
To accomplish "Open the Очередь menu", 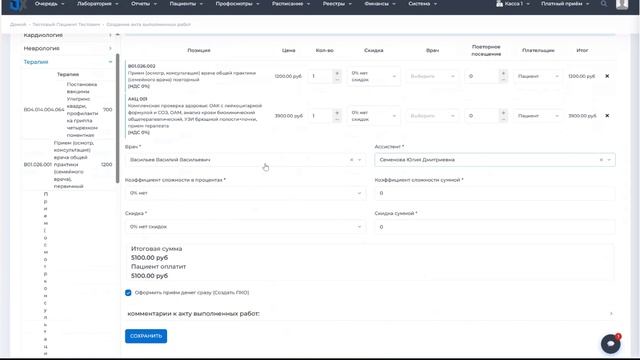I will coord(49,4).
